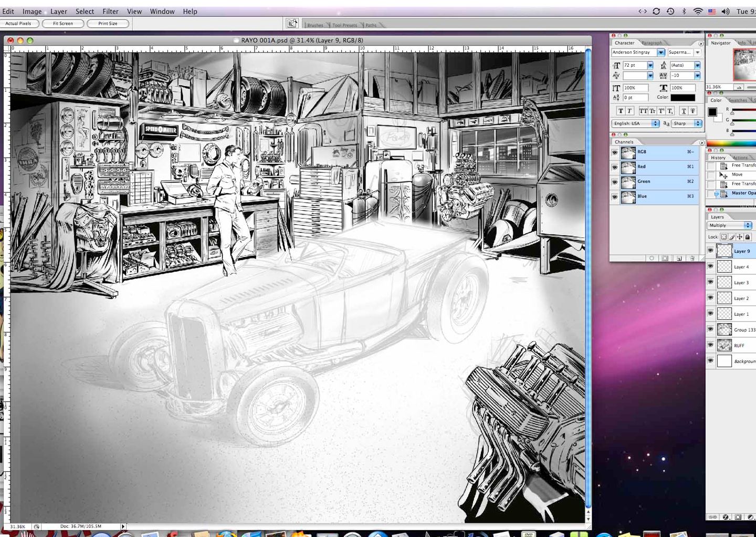Image resolution: width=756 pixels, height=537 pixels.
Task: Load channel as selection icon
Action: pos(652,259)
